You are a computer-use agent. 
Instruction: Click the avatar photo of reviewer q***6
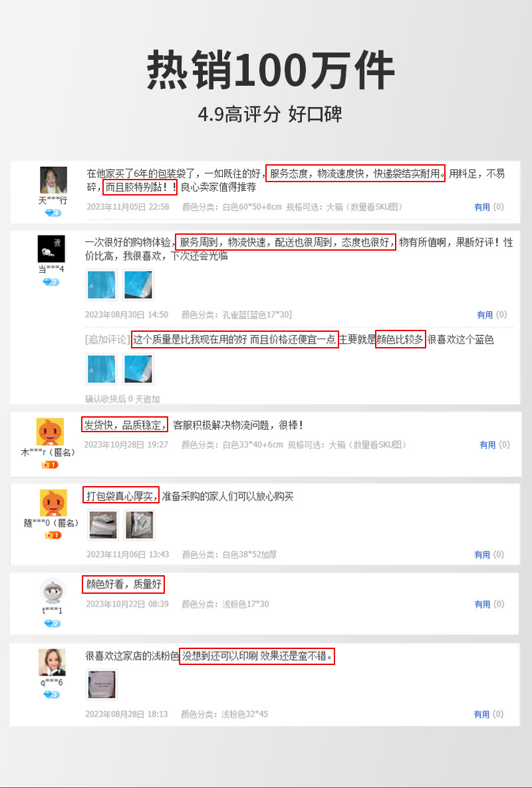[52, 662]
